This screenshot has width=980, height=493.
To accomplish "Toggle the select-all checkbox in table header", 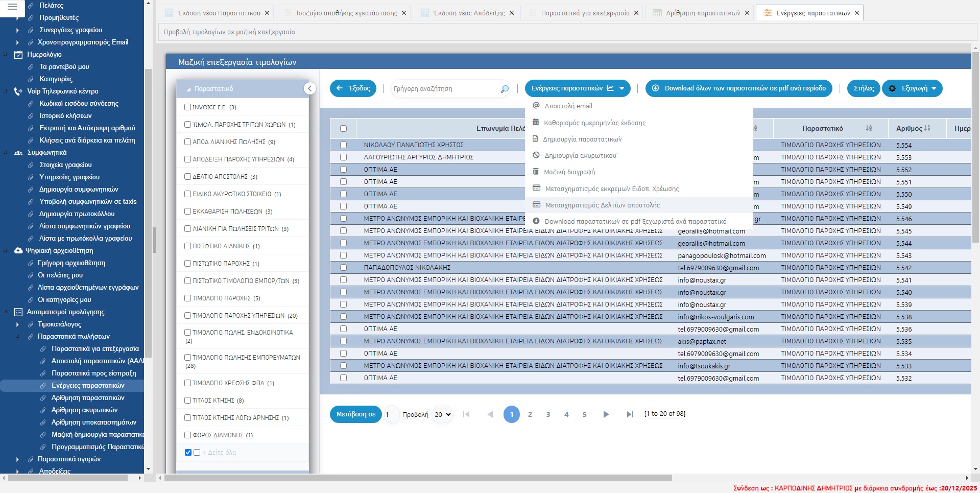I will click(343, 129).
